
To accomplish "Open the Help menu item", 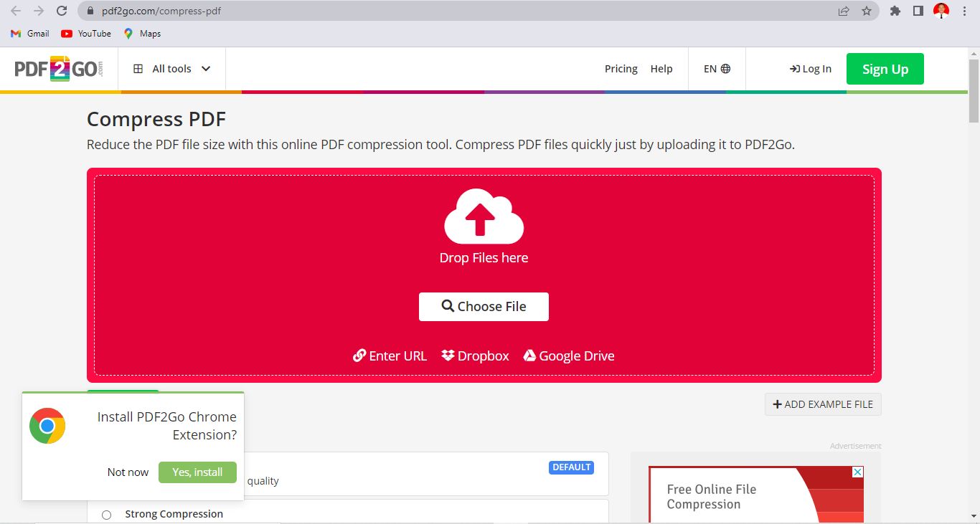I will [661, 69].
